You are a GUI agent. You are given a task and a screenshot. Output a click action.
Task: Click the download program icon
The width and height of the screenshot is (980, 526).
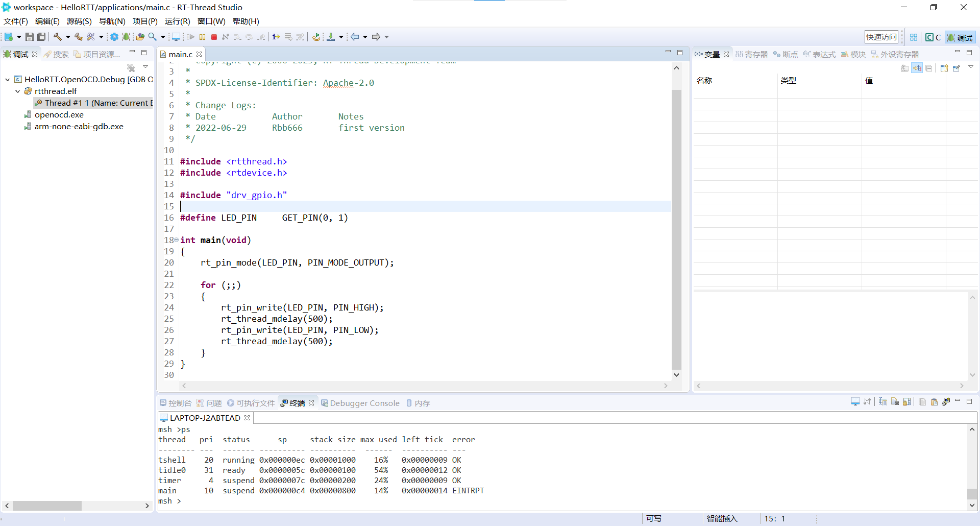pos(331,37)
